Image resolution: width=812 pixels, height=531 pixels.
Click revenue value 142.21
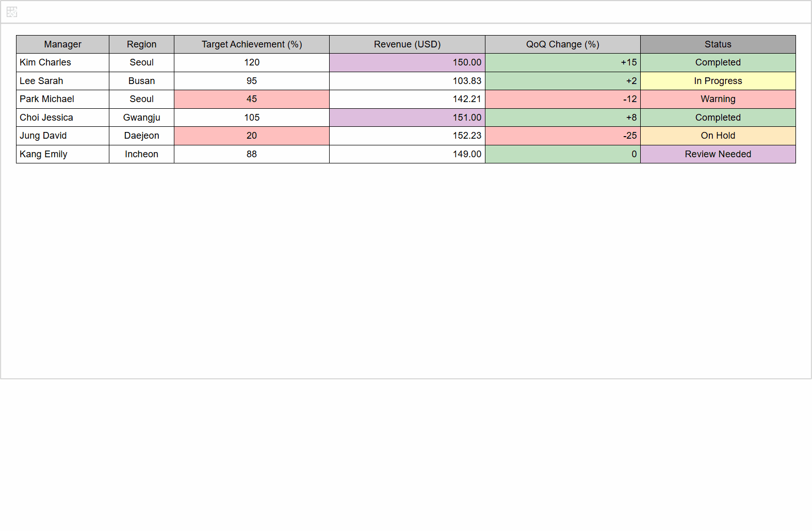pyautogui.click(x=407, y=99)
